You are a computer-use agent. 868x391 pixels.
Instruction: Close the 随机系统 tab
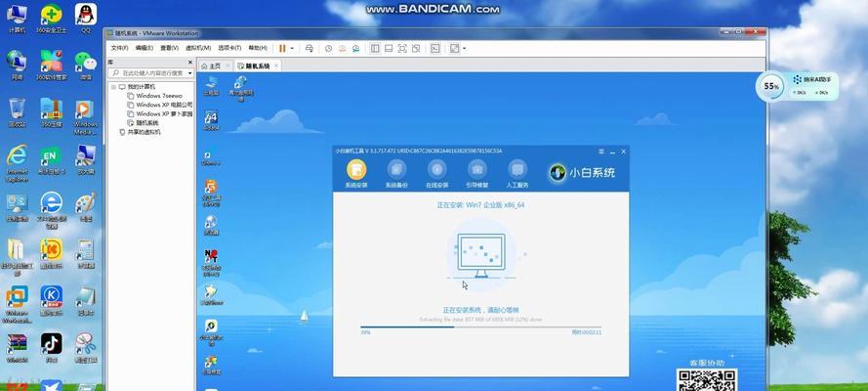(x=276, y=65)
